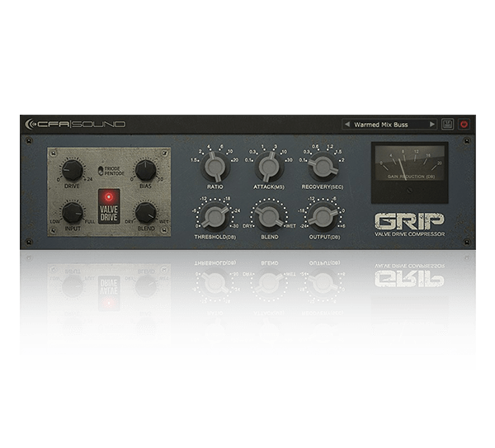Click the Output(dB) knob
Screen dimensions: 495x448
318,217
